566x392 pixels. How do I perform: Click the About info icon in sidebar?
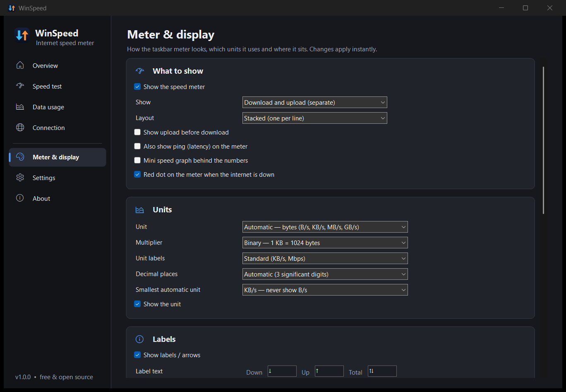pos(20,198)
